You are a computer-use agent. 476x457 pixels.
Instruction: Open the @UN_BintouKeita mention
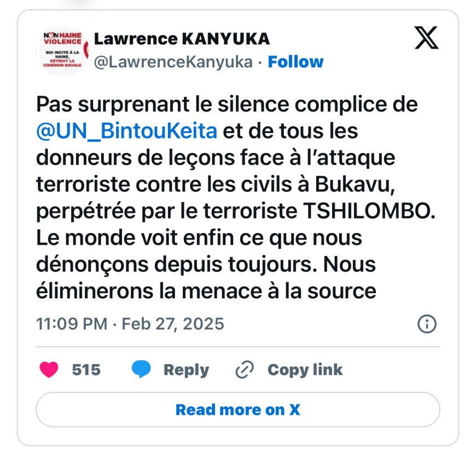coord(126,131)
